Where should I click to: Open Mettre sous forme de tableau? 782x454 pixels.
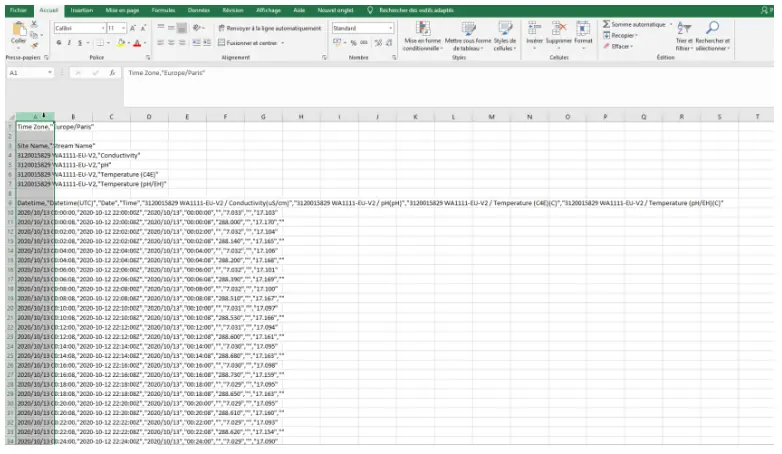click(x=468, y=36)
